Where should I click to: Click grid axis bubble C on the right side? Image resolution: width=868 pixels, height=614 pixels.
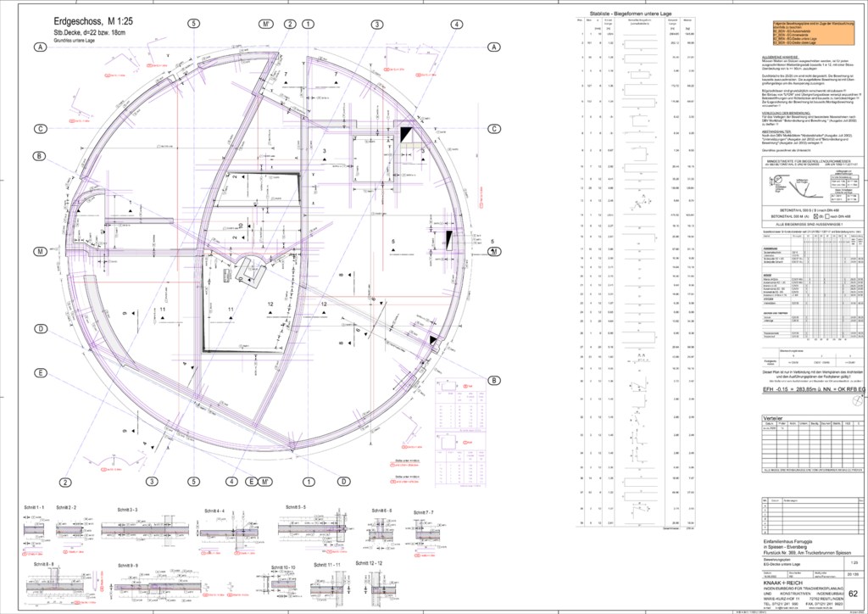click(x=493, y=129)
